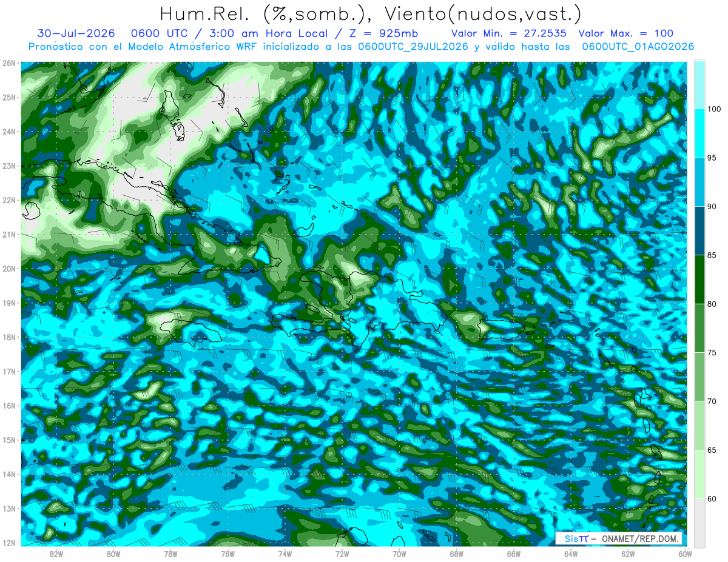Click the '26N' latitude label
Image resolution: width=728 pixels, height=562 pixels.
pos(9,63)
